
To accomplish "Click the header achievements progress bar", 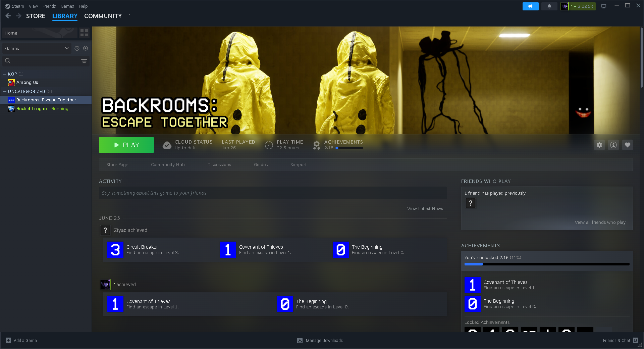I will pos(349,148).
